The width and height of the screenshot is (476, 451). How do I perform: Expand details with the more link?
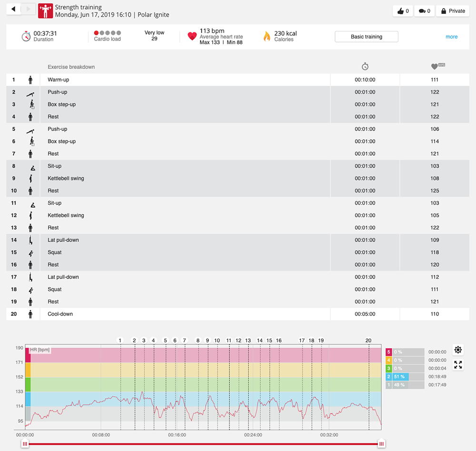pos(451,37)
